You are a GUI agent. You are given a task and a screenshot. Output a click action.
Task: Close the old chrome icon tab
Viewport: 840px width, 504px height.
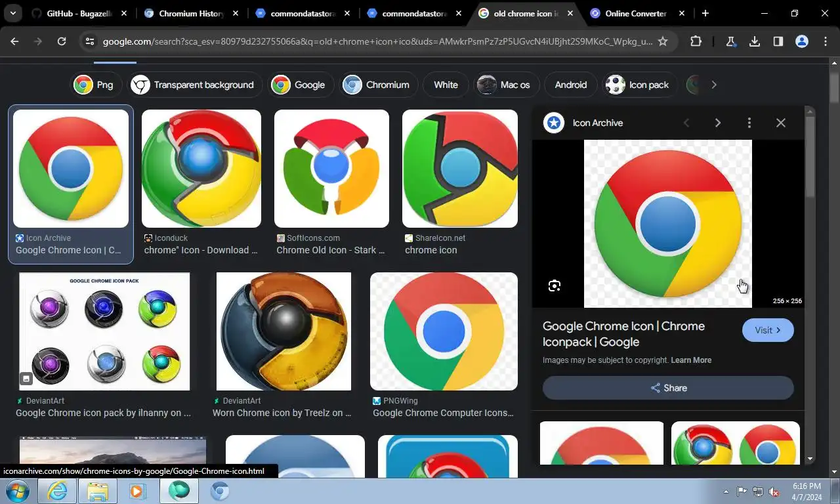click(x=570, y=13)
